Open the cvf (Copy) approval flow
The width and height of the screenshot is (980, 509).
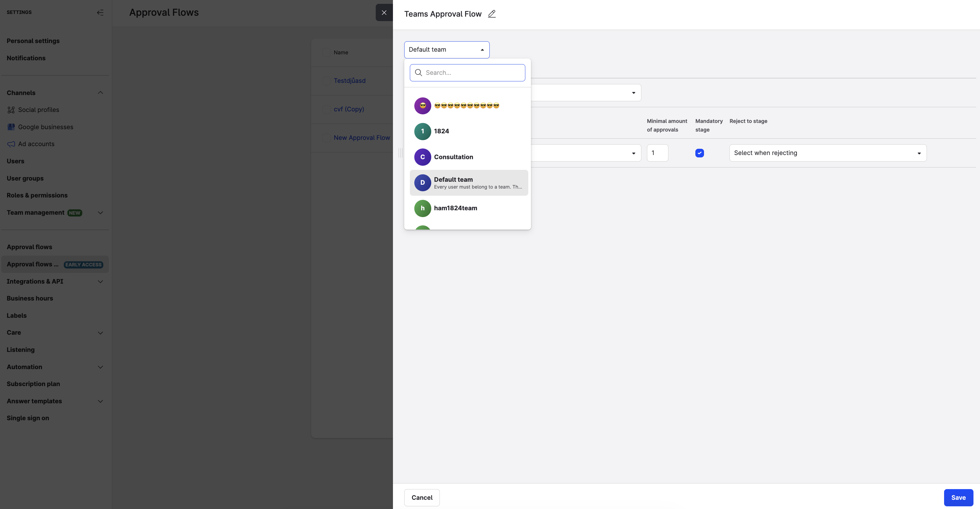tap(349, 109)
